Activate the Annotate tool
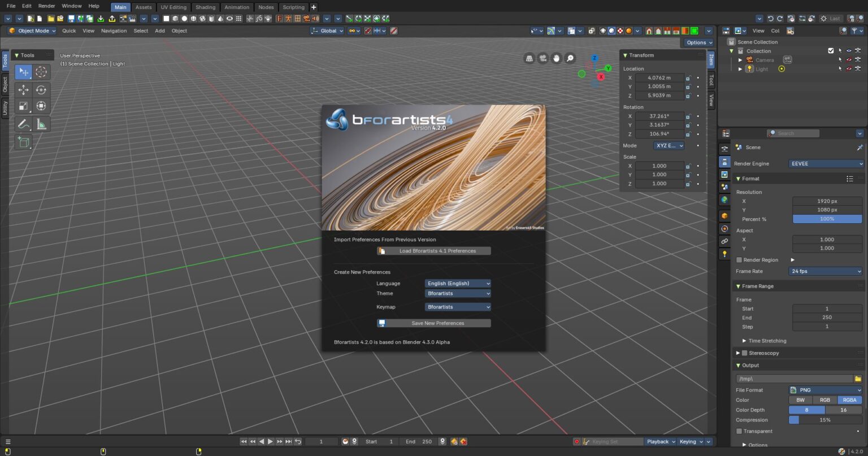The height and width of the screenshot is (456, 868). coord(24,124)
